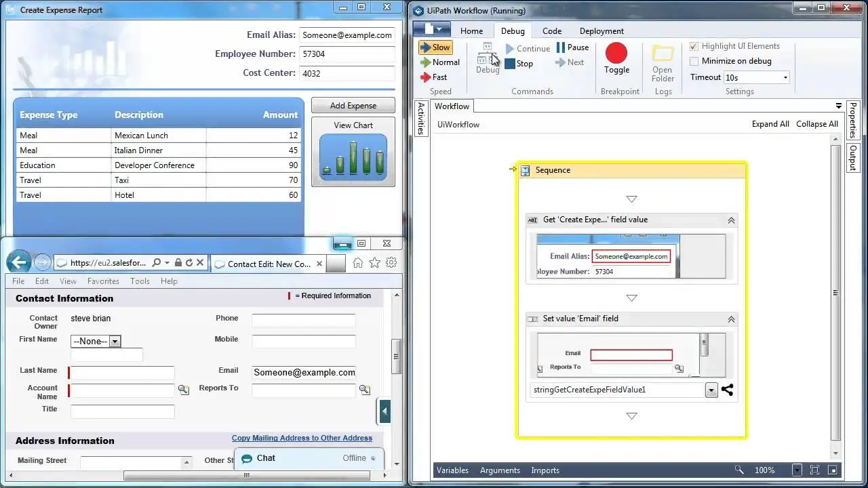This screenshot has height=488, width=868.
Task: Open the Account Name lookup icon
Action: (x=183, y=390)
